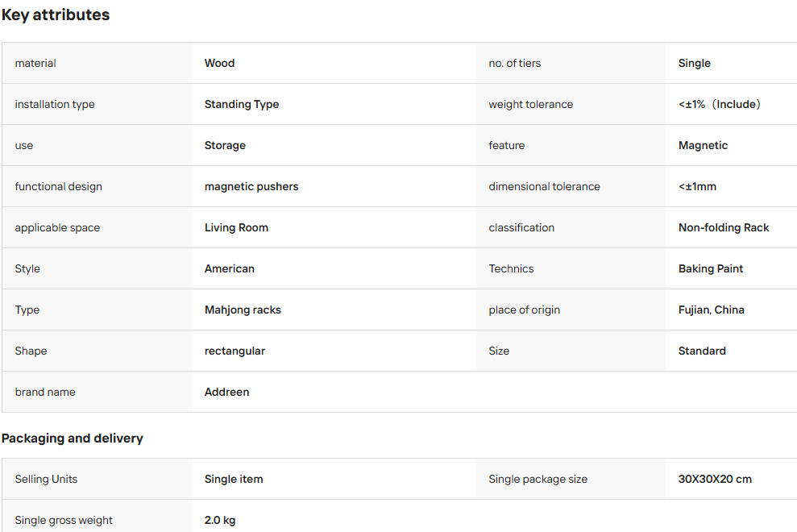
Task: Click the Key attributes heading
Action: point(56,15)
